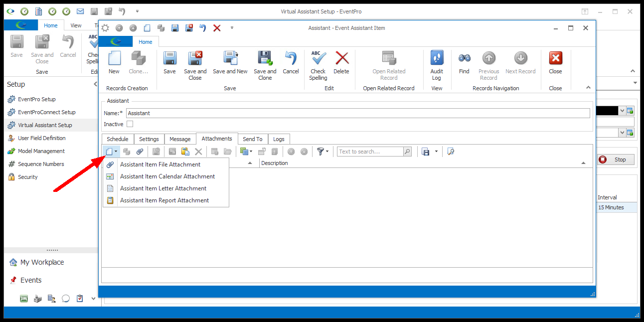The image size is (644, 322).
Task: Click the funnel filter icon in Attachments toolbar
Action: (x=321, y=152)
